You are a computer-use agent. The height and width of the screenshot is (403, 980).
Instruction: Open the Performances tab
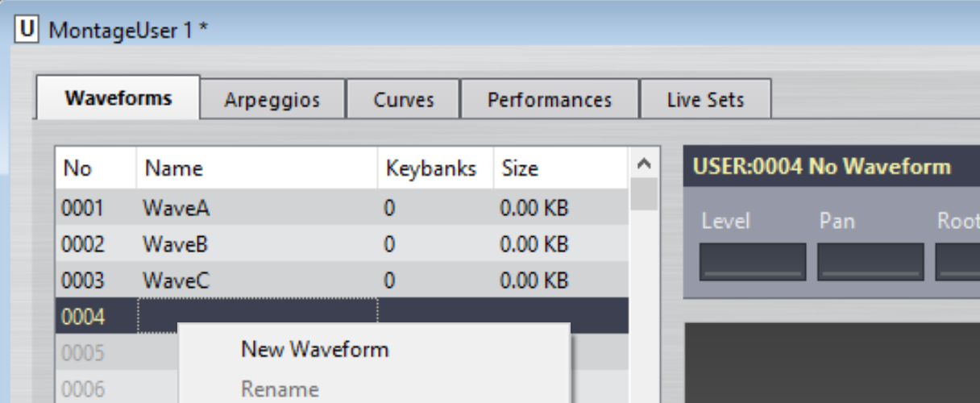click(x=550, y=100)
